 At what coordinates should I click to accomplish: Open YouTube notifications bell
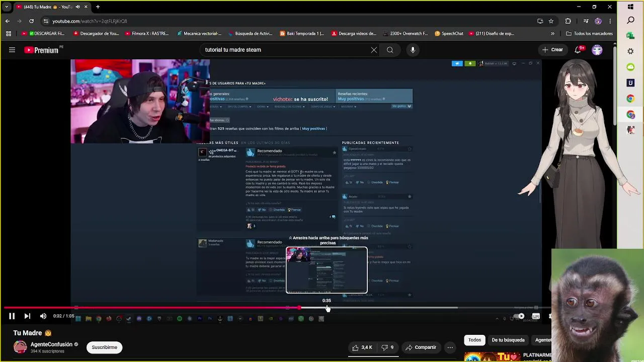[578, 50]
